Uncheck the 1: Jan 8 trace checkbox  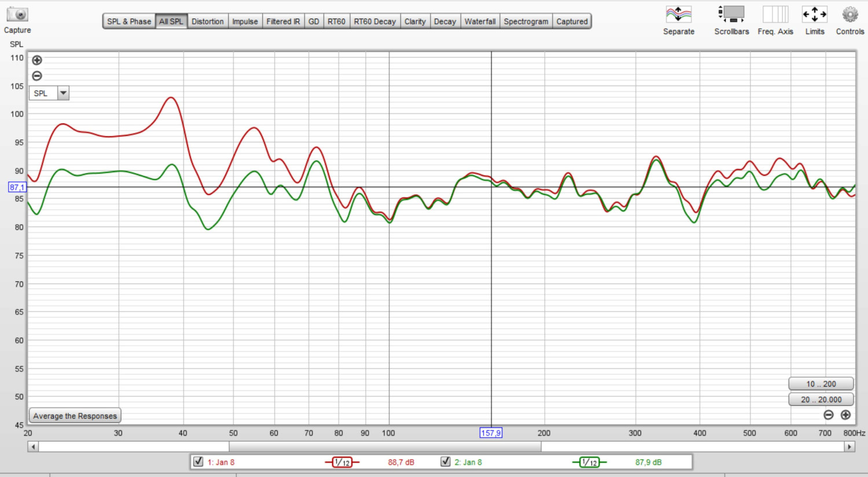198,462
